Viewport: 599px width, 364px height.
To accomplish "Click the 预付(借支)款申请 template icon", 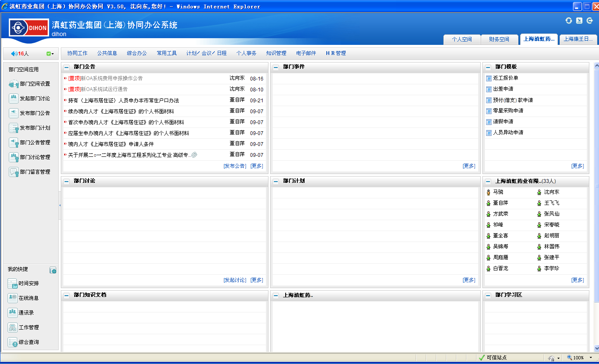I will 489,100.
